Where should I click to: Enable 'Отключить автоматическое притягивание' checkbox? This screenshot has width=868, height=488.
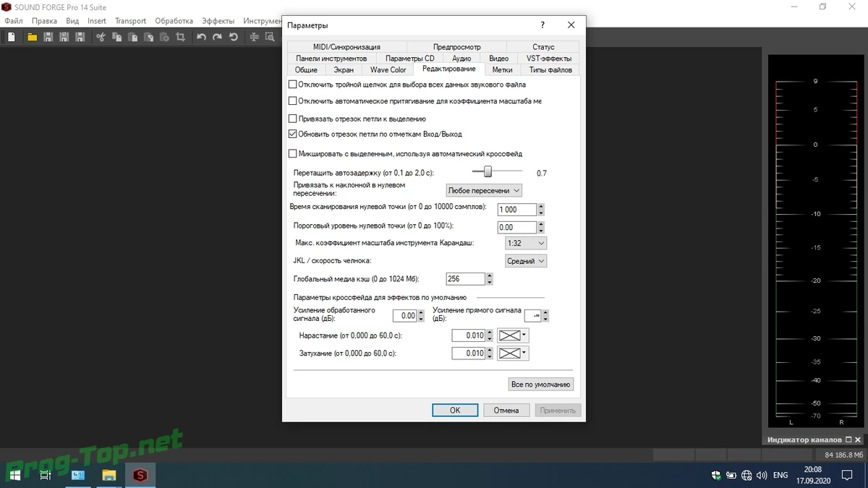pyautogui.click(x=292, y=101)
